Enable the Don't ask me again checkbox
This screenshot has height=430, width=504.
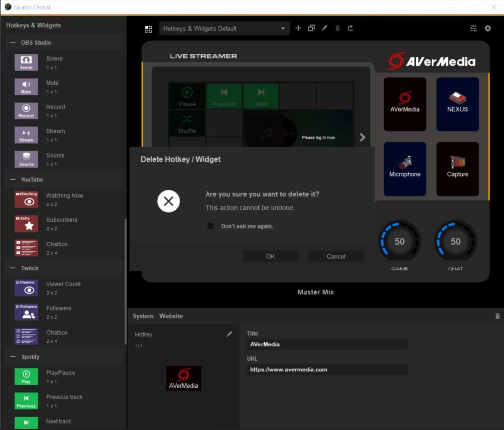(x=210, y=226)
